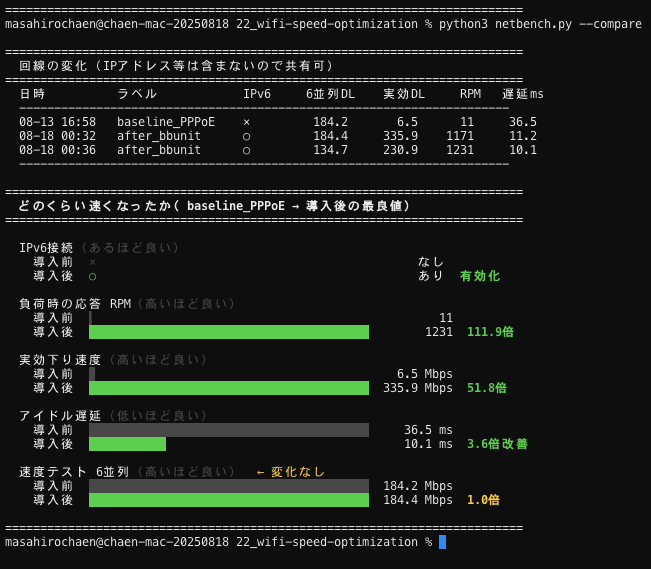Viewport: 651px width, 569px height.
Task: Click the date cell '08-18 00:36'
Action: pos(57,150)
